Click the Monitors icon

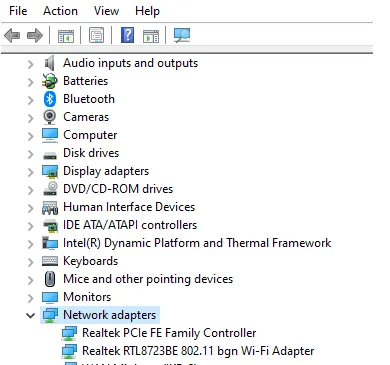pyautogui.click(x=50, y=297)
